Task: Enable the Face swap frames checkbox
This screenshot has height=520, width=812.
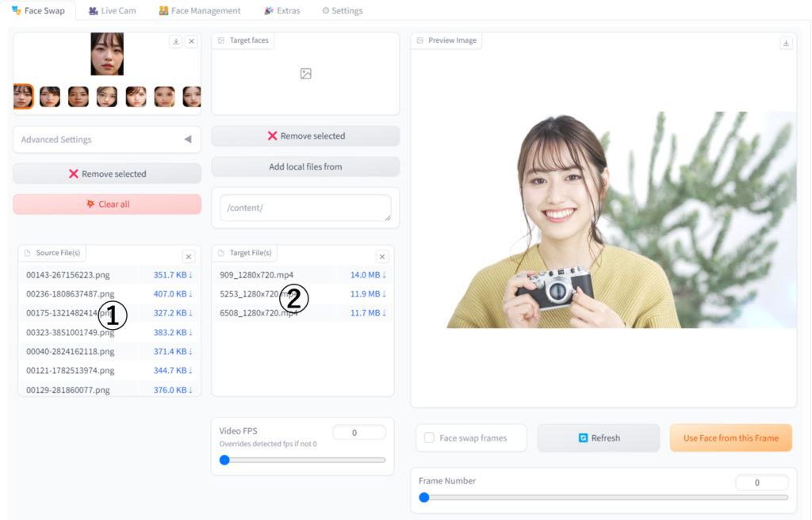Action: coord(429,438)
